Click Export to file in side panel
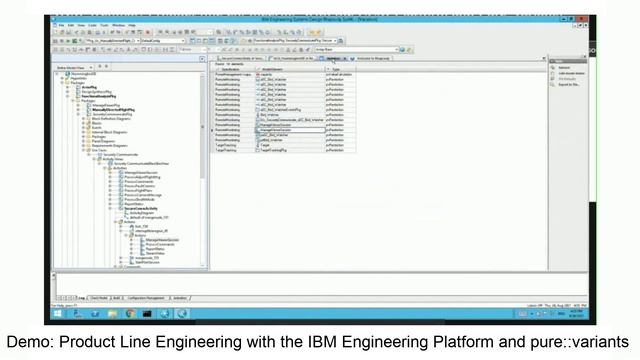 tap(569, 84)
